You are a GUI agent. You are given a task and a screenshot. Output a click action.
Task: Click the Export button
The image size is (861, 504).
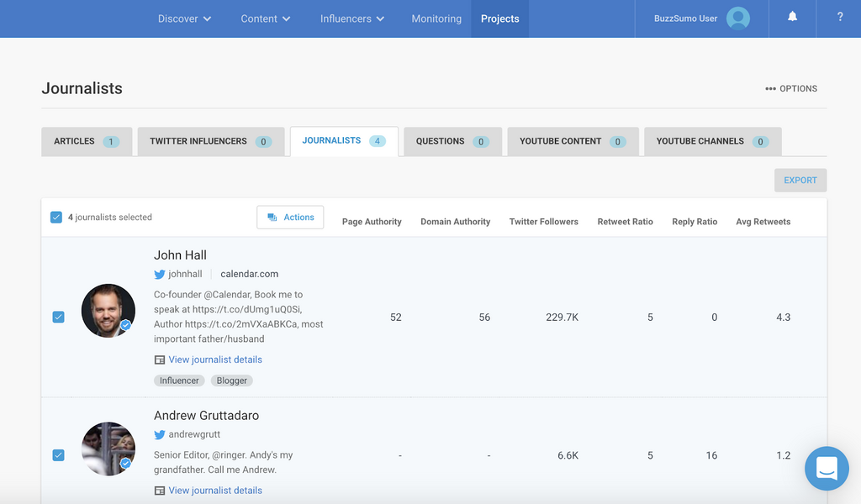(800, 181)
